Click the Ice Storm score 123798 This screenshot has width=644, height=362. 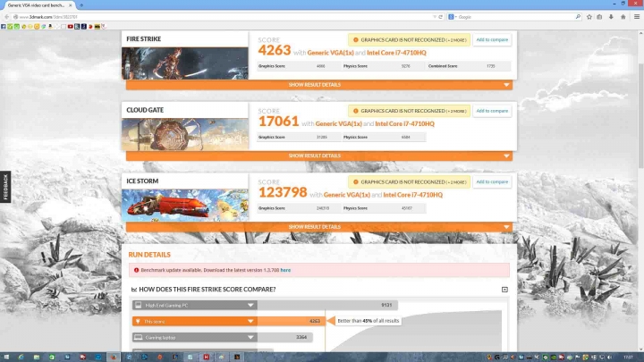(x=283, y=192)
